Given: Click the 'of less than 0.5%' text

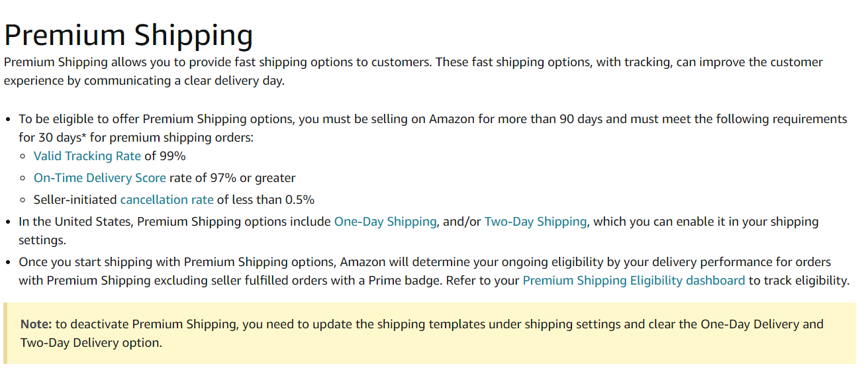Looking at the screenshot, I should point(266,199).
